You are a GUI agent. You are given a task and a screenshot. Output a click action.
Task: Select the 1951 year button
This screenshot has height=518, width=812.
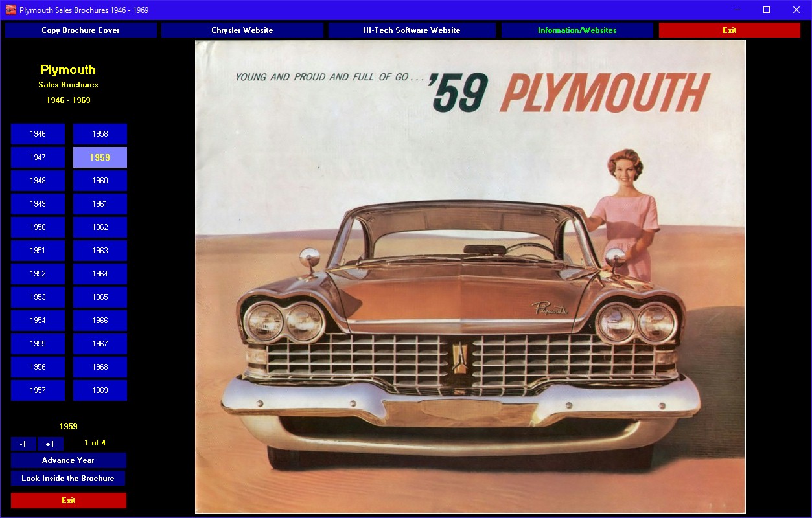(x=38, y=251)
